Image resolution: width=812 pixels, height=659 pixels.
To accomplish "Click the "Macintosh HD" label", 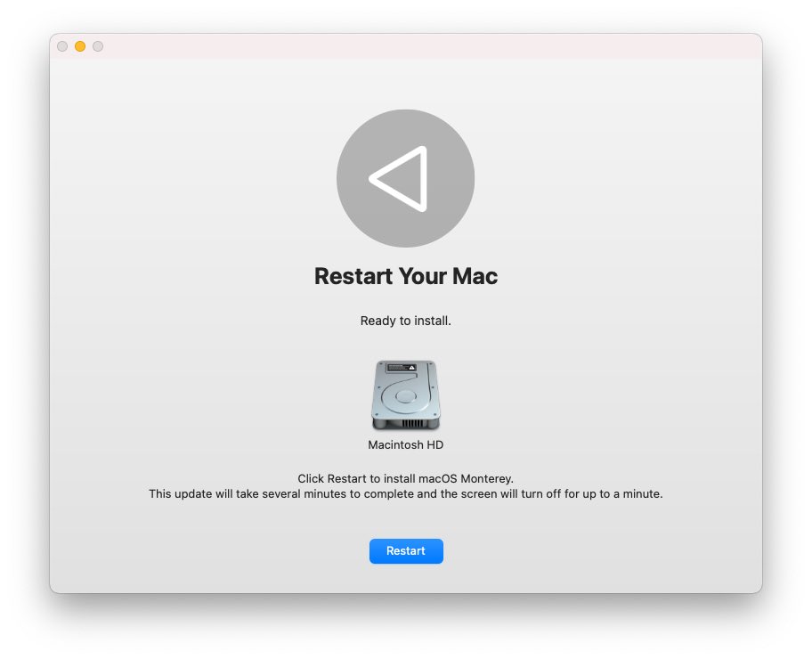I will (406, 445).
